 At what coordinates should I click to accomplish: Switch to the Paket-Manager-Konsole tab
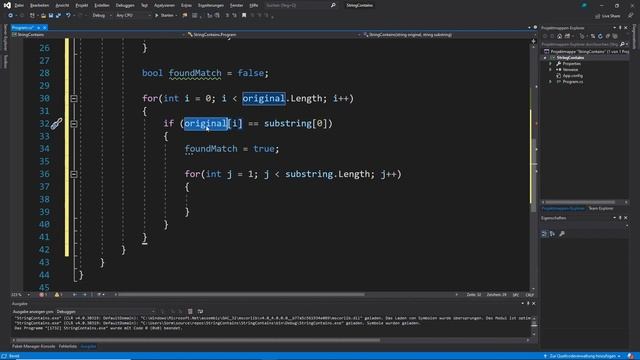33,346
